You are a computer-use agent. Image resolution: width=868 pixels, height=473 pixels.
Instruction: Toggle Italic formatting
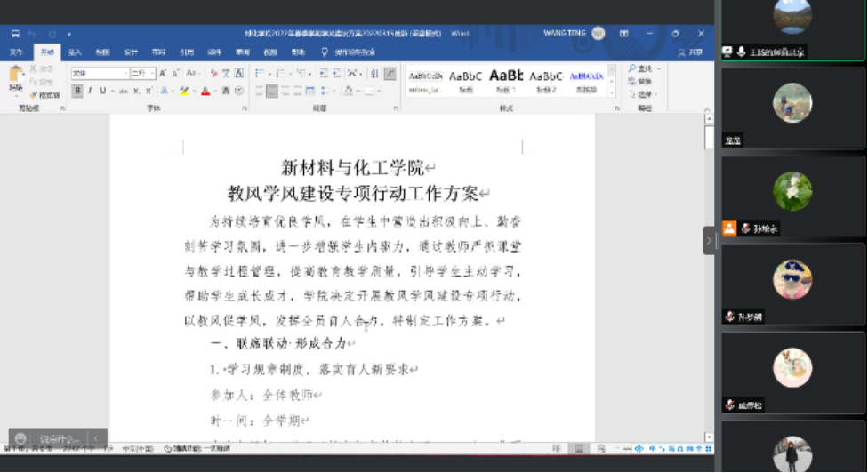click(91, 91)
